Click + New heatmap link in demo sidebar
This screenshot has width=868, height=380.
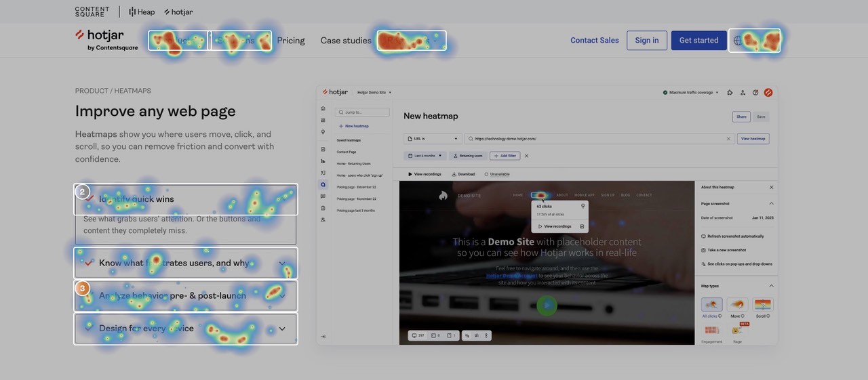[x=354, y=126]
